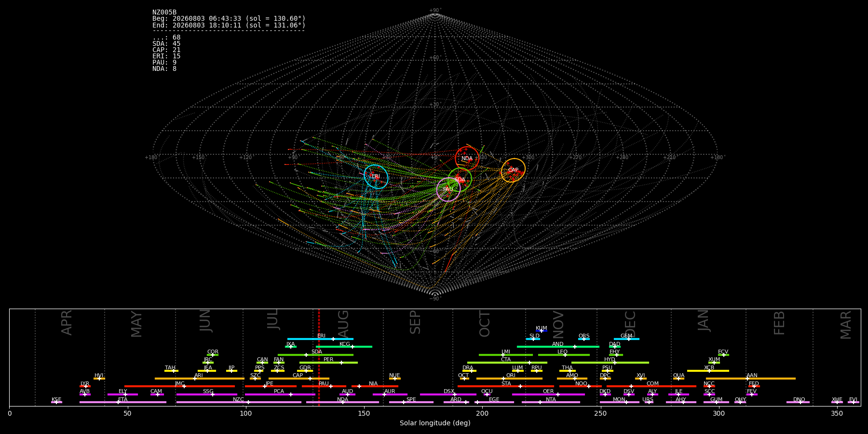Image resolution: width=868 pixels, height=434 pixels.
Task: Select the LEO shower bar
Action: [x=564, y=355]
